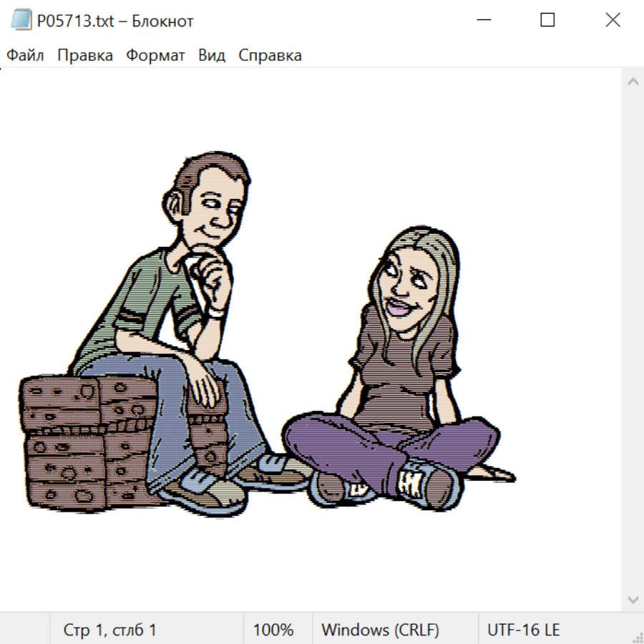Click the scrollbar down arrow
Image resolution: width=644 pixels, height=644 pixels.
(x=633, y=599)
